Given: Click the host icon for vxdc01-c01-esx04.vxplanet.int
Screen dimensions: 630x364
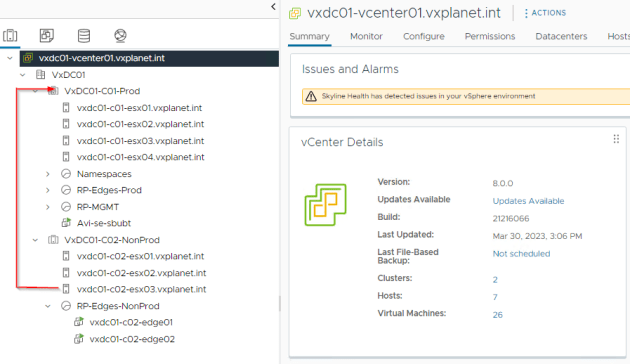Looking at the screenshot, I should (x=66, y=157).
